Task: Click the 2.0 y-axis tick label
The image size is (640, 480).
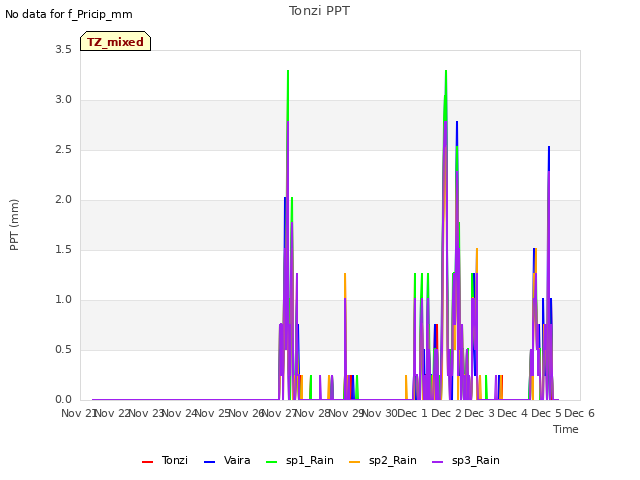Action: click(x=63, y=200)
